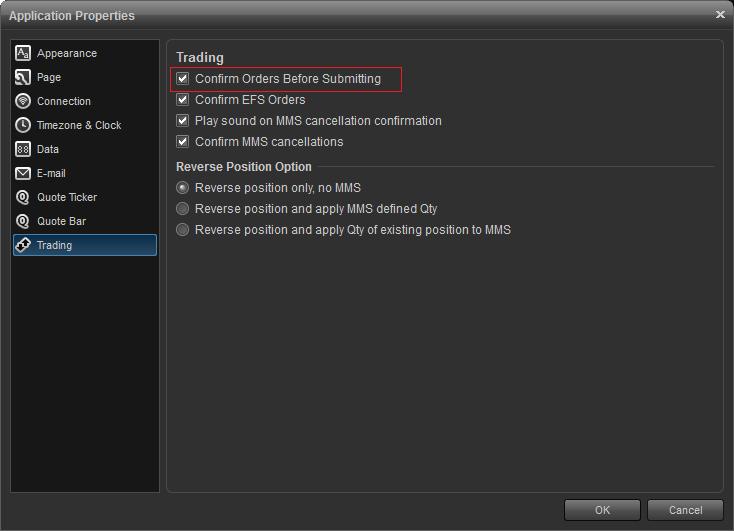Click the Data icon in sidebar
The image size is (734, 531).
[23, 149]
